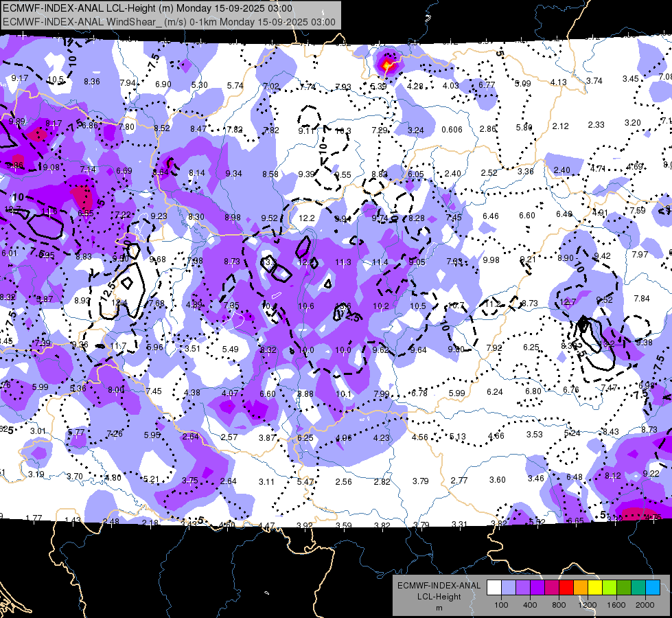The image size is (672, 618).
Task: Click the wind shear value '1.77'
Action: pyautogui.click(x=34, y=518)
